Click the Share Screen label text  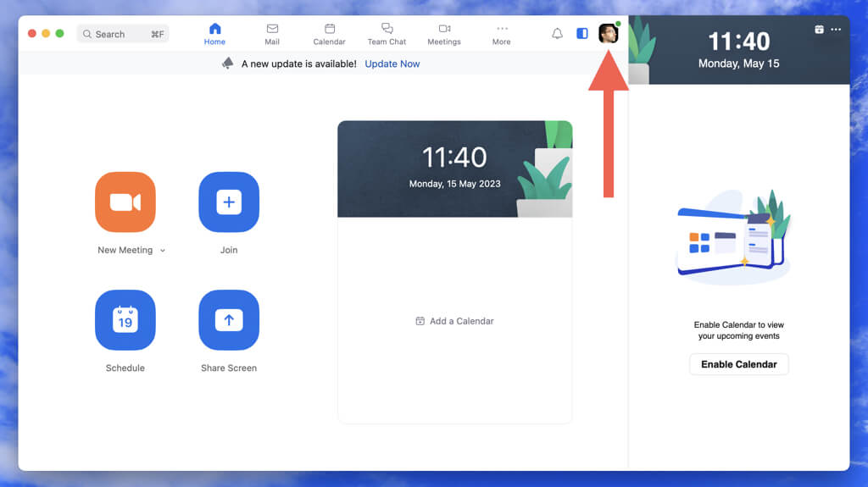229,368
